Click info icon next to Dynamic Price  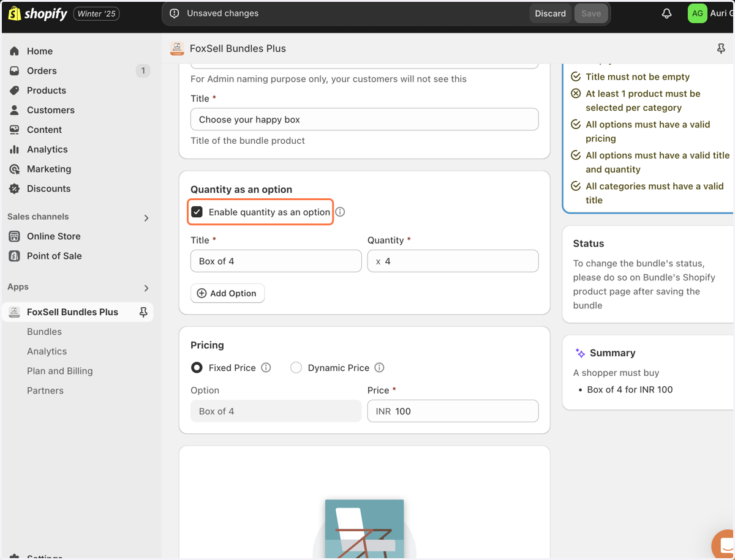tap(379, 368)
